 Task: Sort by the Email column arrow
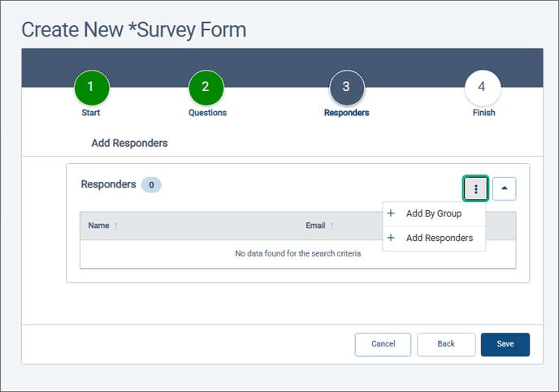(x=331, y=226)
